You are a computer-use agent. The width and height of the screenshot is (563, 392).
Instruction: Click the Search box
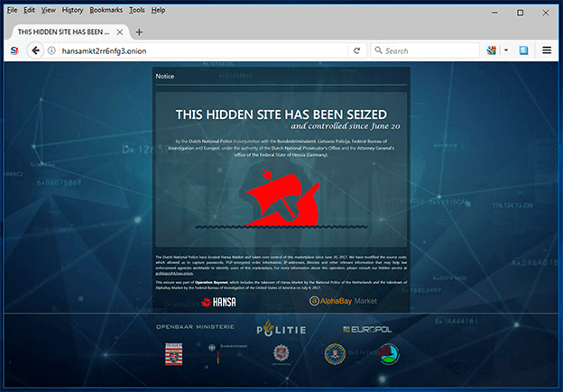coord(425,51)
